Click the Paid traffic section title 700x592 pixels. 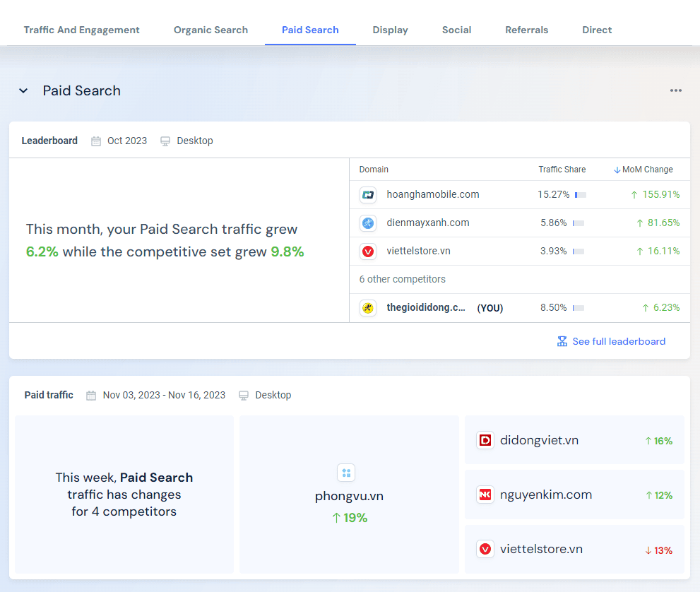[49, 395]
